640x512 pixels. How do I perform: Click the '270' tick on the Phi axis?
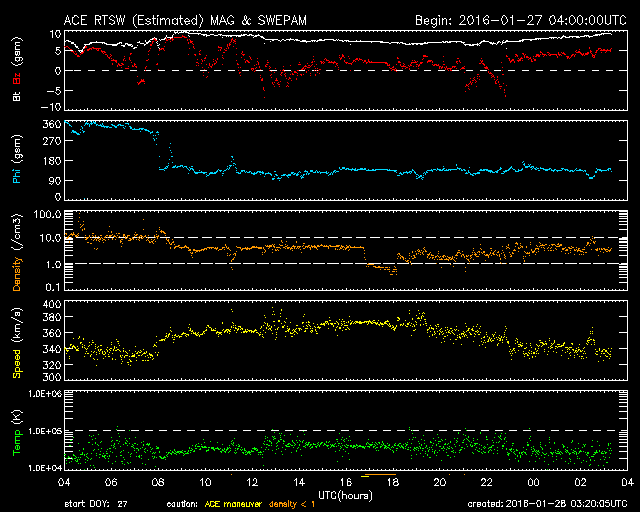[x=52, y=141]
